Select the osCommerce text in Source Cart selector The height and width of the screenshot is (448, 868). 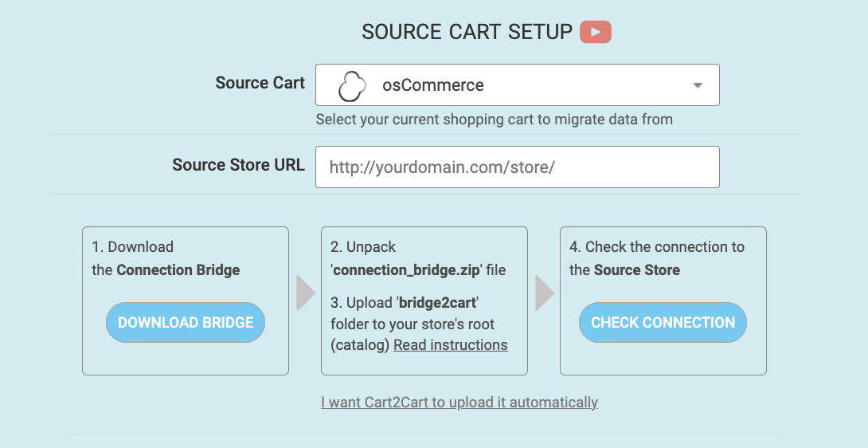(432, 85)
